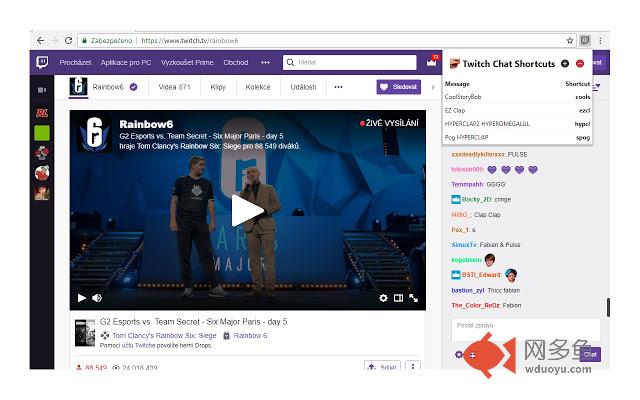This screenshot has width=640, height=400.
Task: Select the CoolStoryBob shortcut row
Action: click(x=517, y=97)
